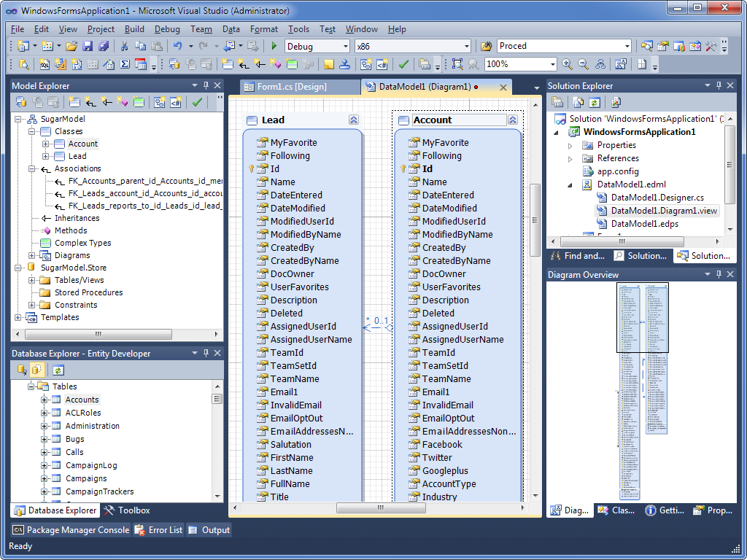The height and width of the screenshot is (560, 747).
Task: Click the New SQL query icon
Action: coord(44,64)
